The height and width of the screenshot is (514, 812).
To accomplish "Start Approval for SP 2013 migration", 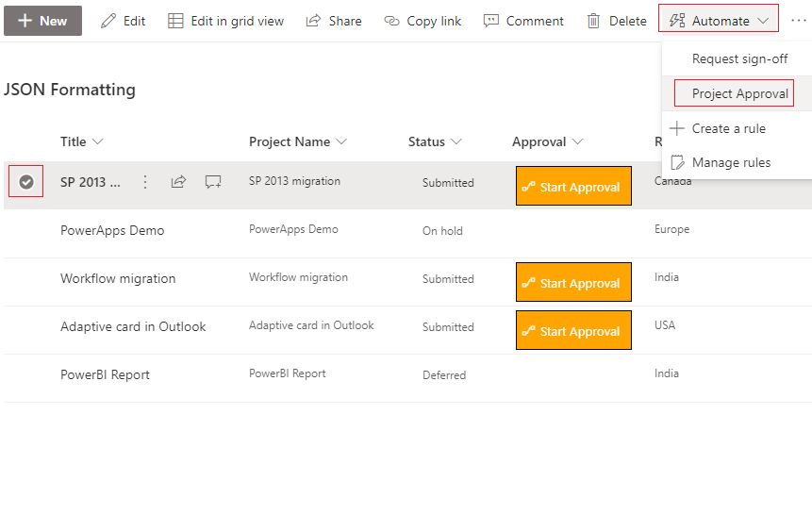I will tap(573, 186).
